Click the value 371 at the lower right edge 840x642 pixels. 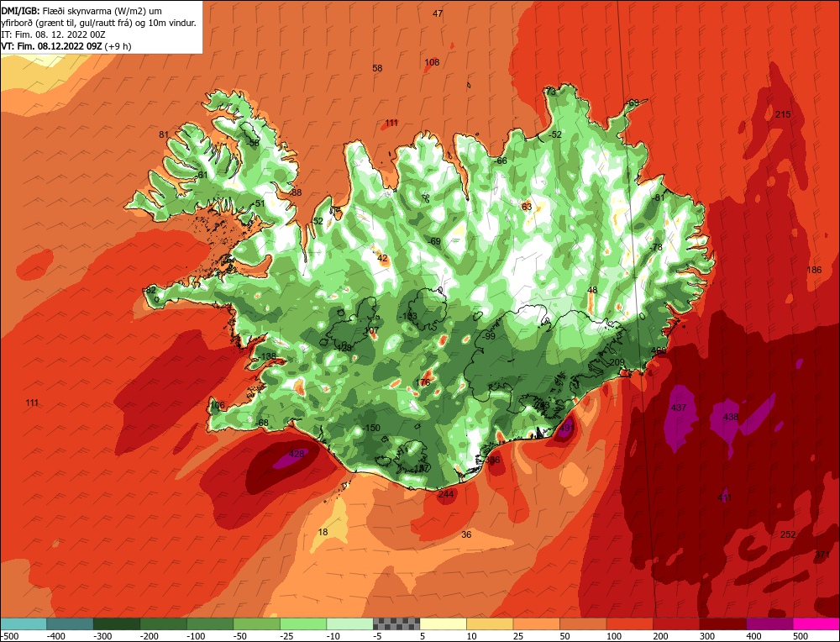(x=822, y=555)
